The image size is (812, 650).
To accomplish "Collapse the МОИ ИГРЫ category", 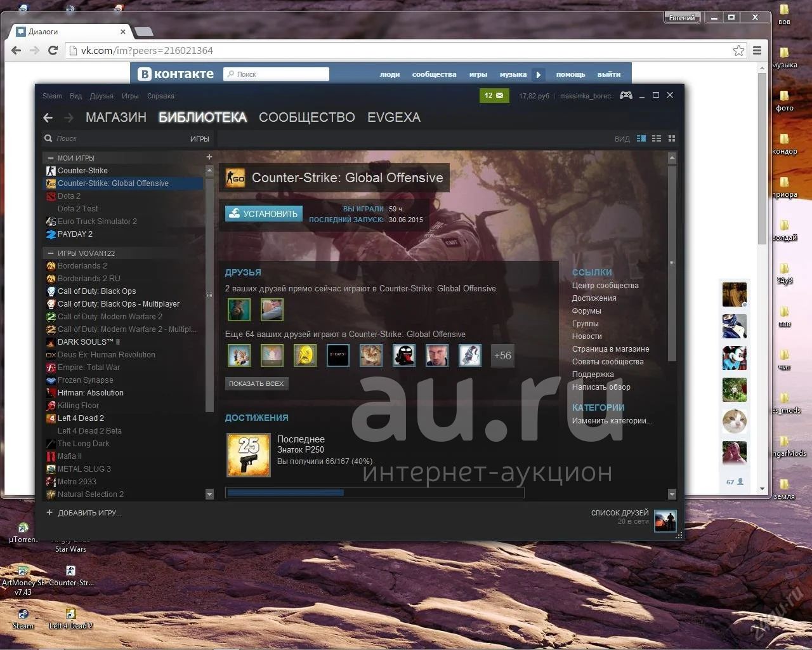I will pos(50,157).
